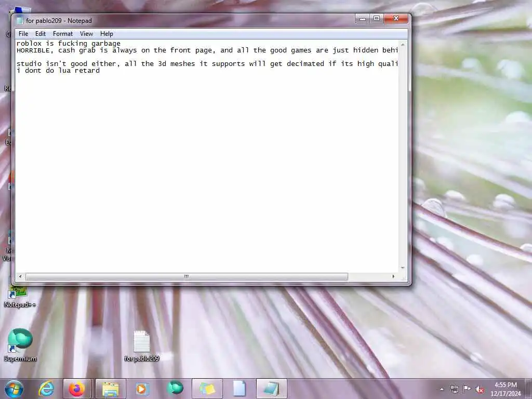Click the stacked folders taskbar icon
The height and width of the screenshot is (399, 532).
pos(207,389)
